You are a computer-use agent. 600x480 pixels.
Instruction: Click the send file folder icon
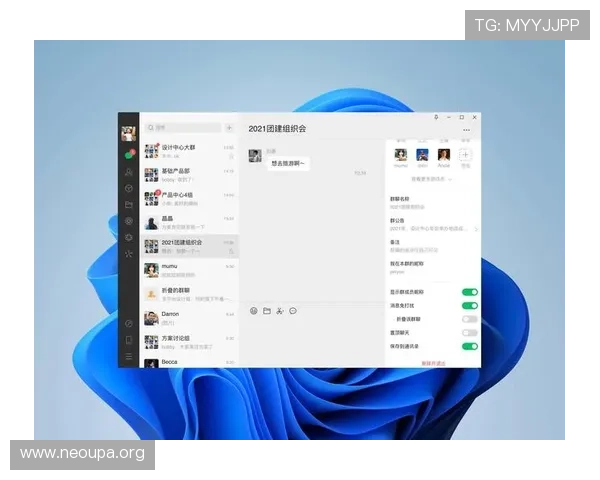pos(267,311)
